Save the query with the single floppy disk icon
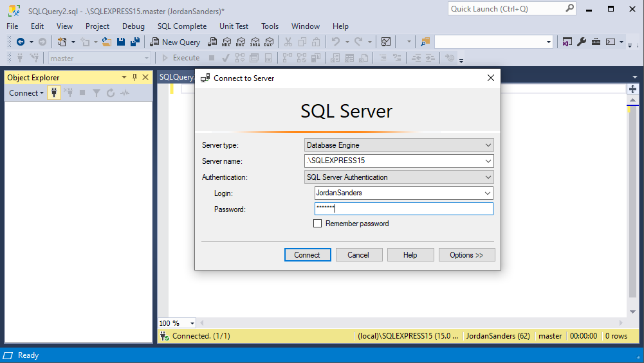 121,42
